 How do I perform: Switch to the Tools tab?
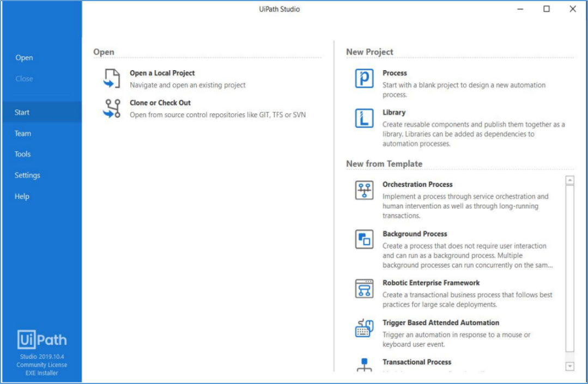pos(22,154)
